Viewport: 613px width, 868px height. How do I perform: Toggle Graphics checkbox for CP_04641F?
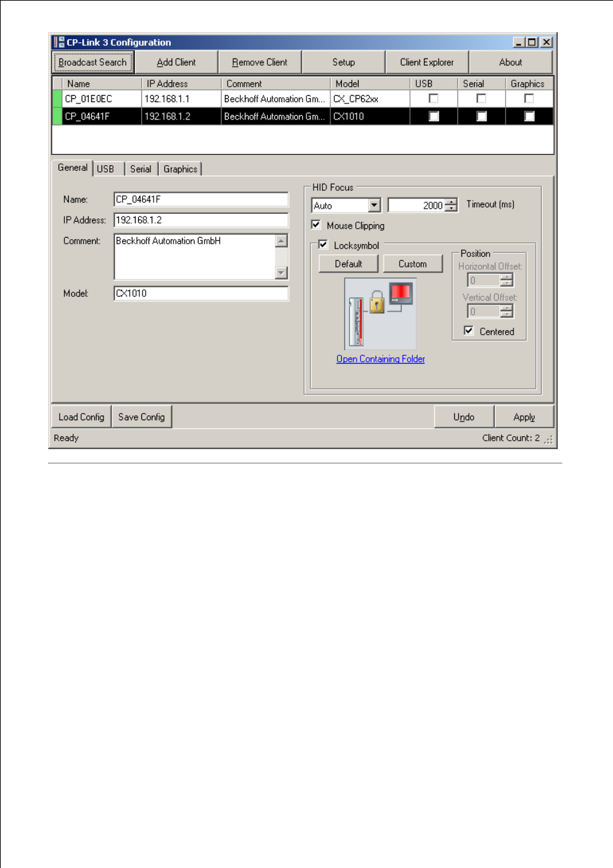(x=529, y=116)
